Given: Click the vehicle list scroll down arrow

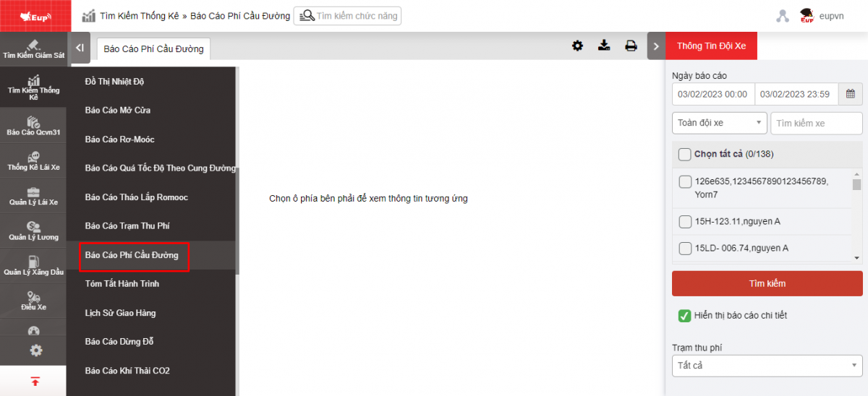Looking at the screenshot, I should pyautogui.click(x=857, y=257).
